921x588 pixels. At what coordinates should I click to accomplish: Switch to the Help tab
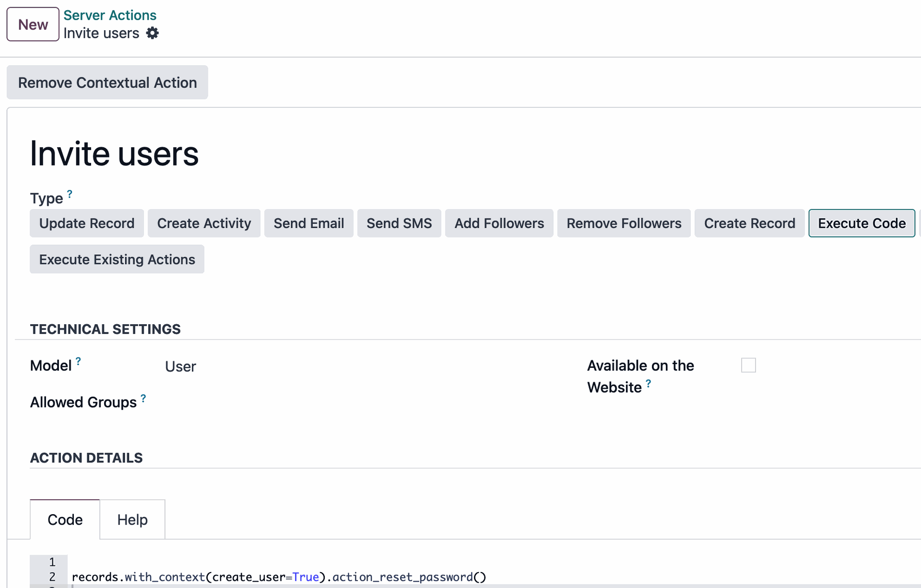(x=132, y=519)
